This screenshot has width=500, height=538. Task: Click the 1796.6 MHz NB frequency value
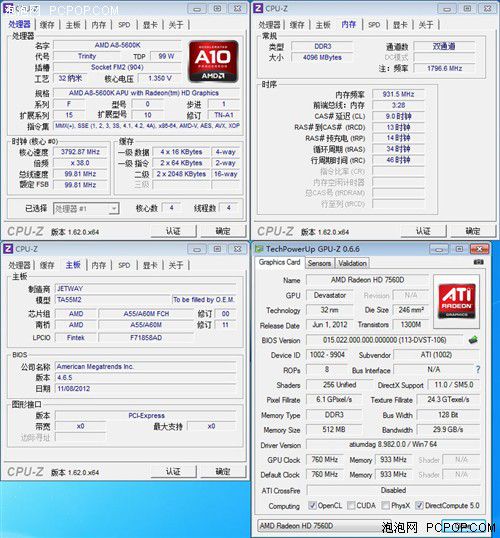pos(444,68)
